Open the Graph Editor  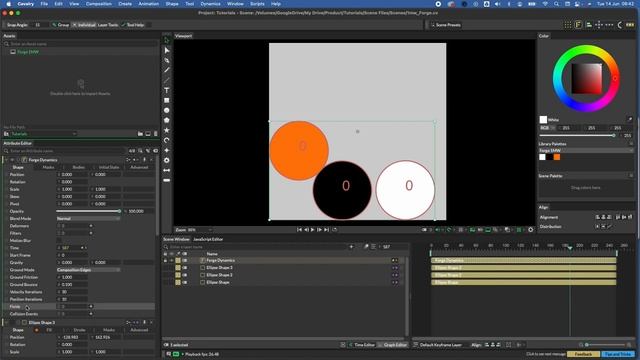393,345
